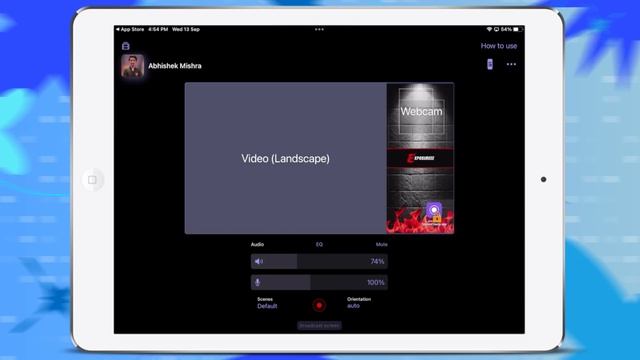Tap the Abhishek Mishra profile picture
Viewport: 640px width, 360px height.
133,66
